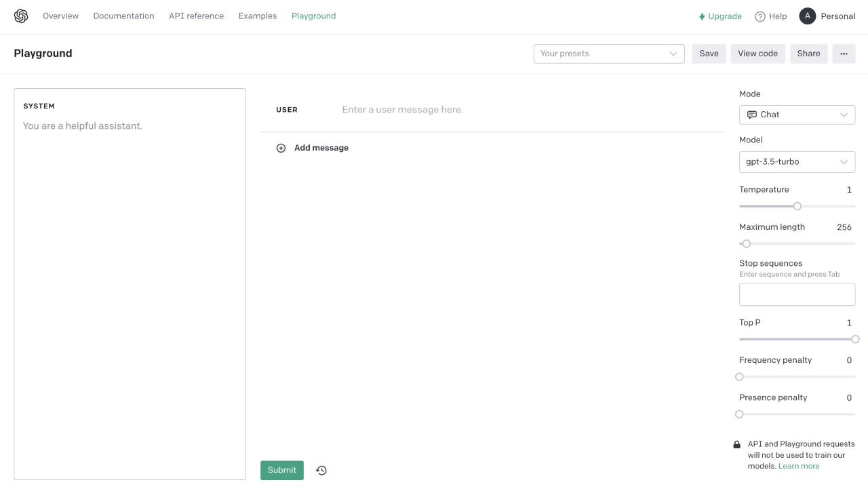The image size is (868, 491).
Task: Click the View code button
Action: 757,54
